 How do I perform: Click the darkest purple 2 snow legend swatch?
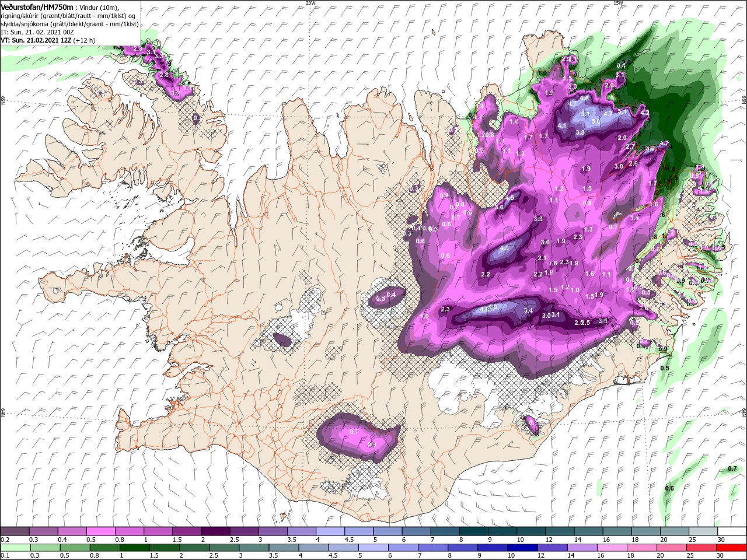(215, 531)
